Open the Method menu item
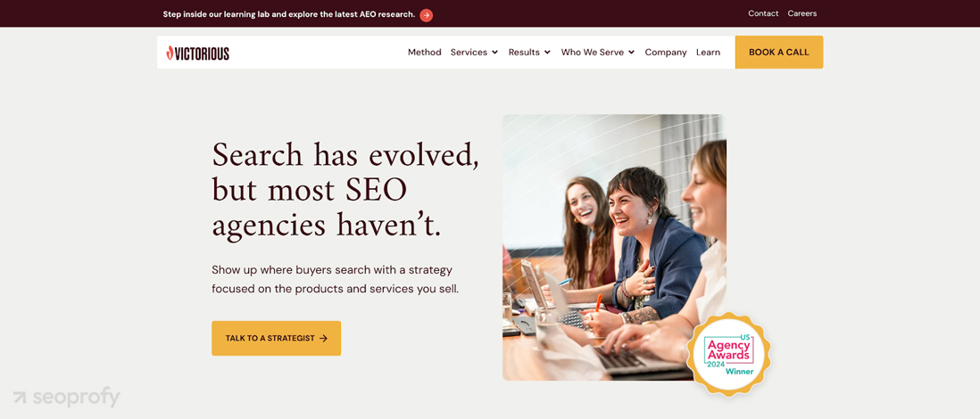This screenshot has width=980, height=419. tap(424, 53)
